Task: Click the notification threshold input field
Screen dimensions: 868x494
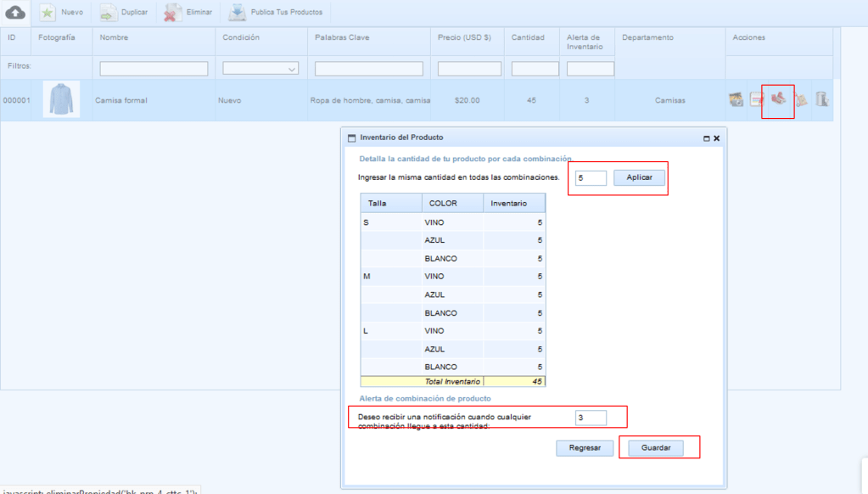Action: [x=590, y=418]
